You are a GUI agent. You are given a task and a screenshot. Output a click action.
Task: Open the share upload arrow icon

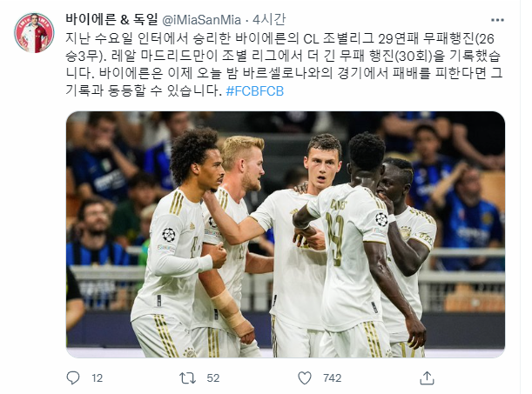tap(427, 377)
